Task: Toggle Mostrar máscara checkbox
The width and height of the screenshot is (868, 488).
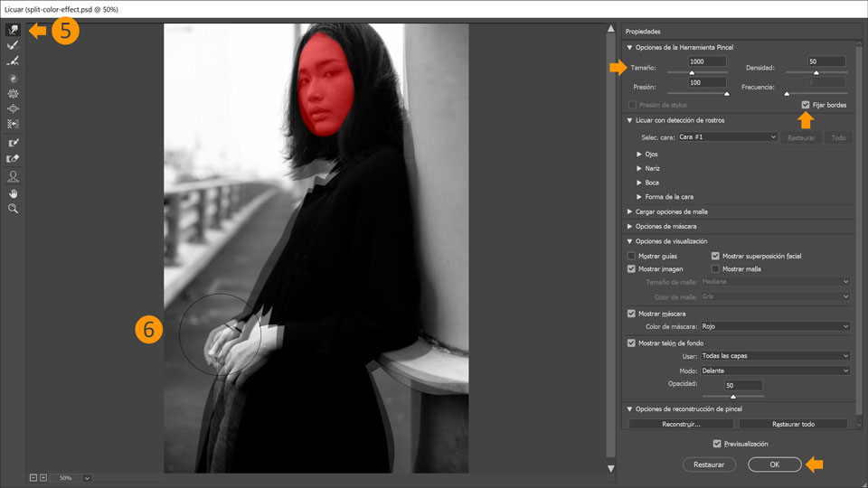Action: pos(631,314)
